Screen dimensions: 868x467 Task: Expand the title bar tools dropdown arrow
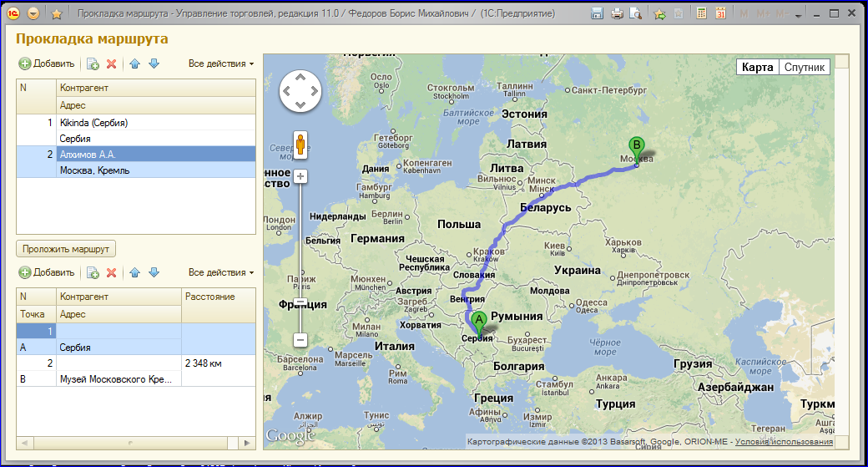(x=798, y=16)
